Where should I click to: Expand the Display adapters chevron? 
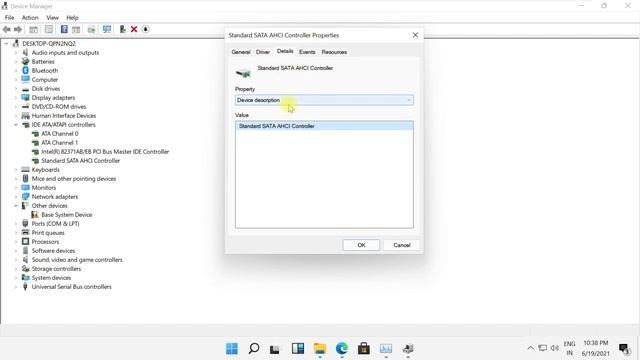click(x=16, y=98)
